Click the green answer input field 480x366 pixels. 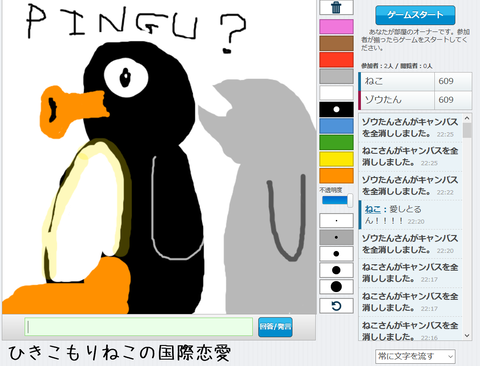click(139, 327)
